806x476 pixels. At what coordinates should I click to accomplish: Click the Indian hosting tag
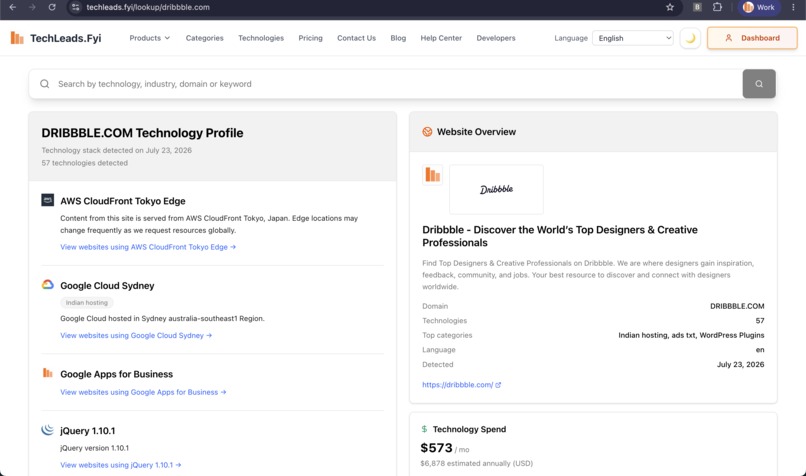(x=87, y=302)
